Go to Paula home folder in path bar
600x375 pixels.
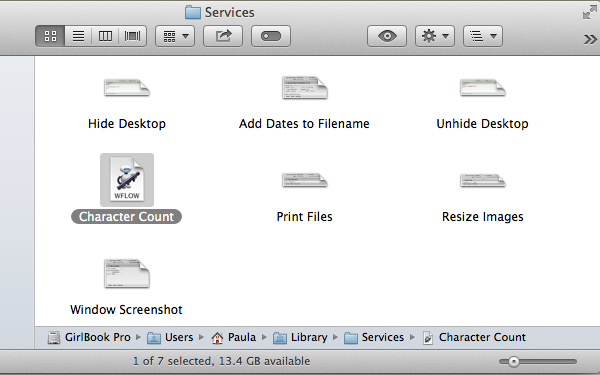[233, 337]
